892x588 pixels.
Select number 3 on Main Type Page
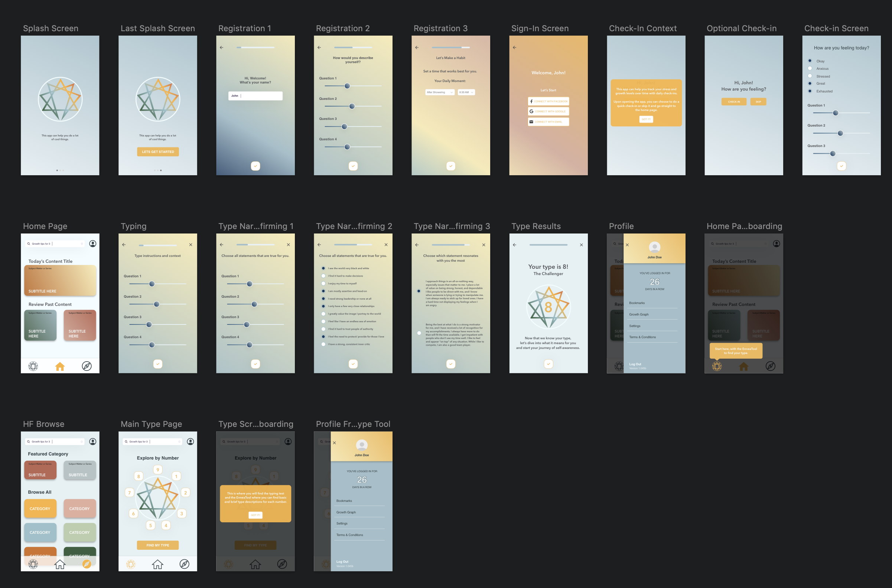click(x=182, y=514)
